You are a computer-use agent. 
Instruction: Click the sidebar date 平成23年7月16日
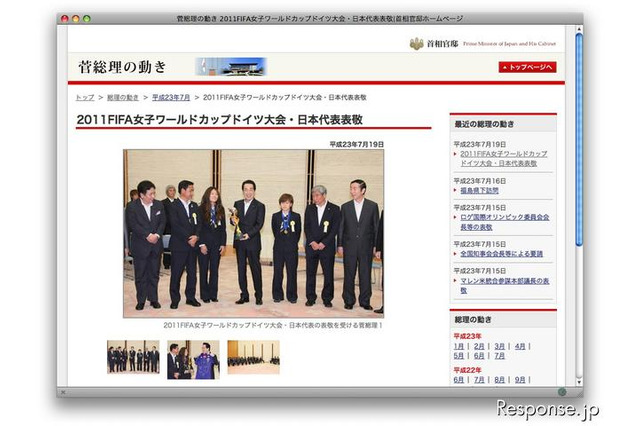(480, 181)
